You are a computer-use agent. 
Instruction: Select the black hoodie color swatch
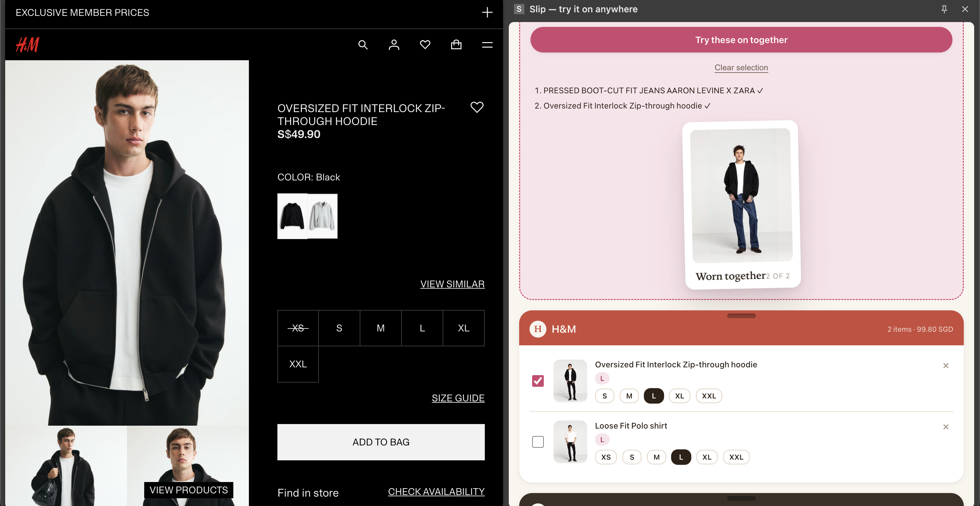tap(292, 216)
